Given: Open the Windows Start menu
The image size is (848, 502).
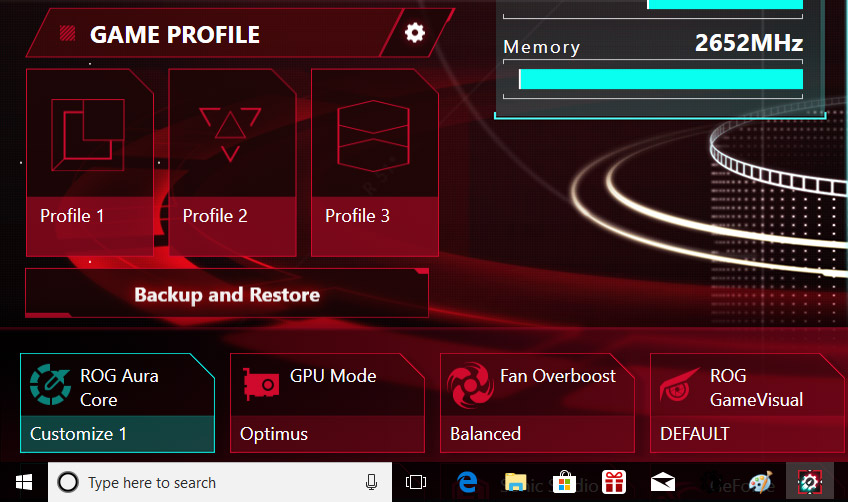Looking at the screenshot, I should (24, 482).
